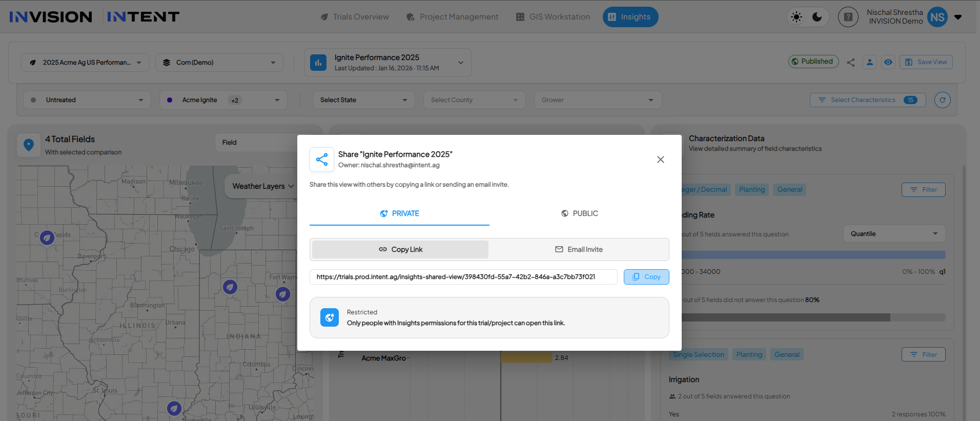
Task: Click the Copy button for the link
Action: 646,277
